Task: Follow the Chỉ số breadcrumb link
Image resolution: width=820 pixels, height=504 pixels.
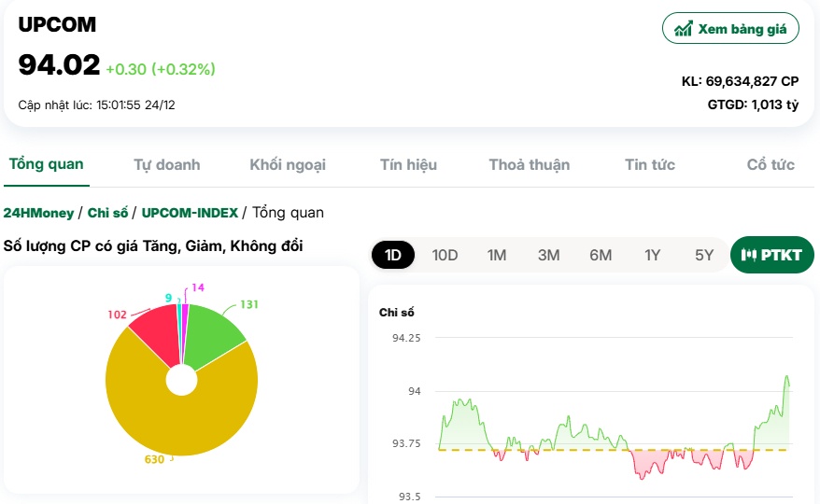Action: [x=107, y=213]
